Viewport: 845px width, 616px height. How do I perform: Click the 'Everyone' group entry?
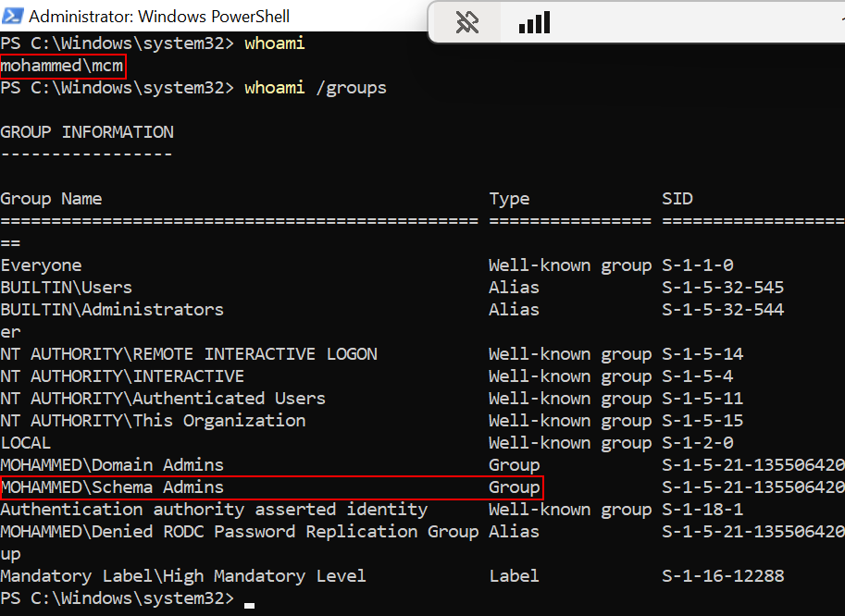[41, 265]
